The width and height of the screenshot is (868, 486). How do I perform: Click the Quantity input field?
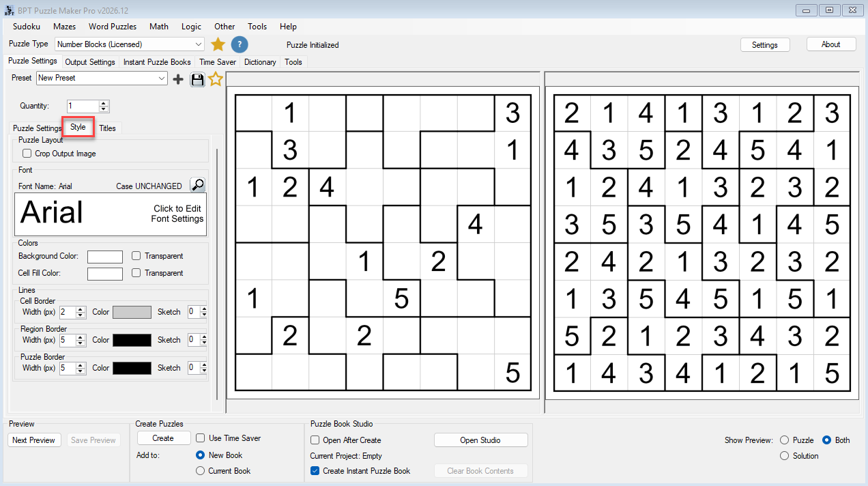coord(83,106)
